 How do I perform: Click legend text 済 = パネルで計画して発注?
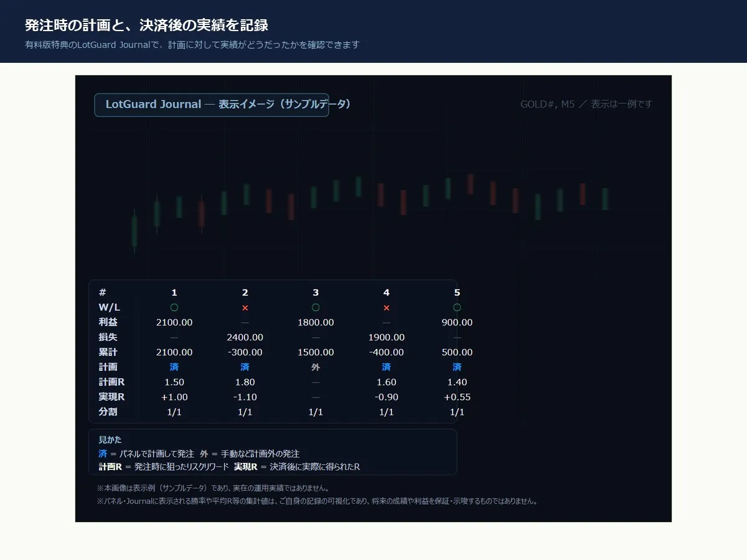pyautogui.click(x=146, y=454)
